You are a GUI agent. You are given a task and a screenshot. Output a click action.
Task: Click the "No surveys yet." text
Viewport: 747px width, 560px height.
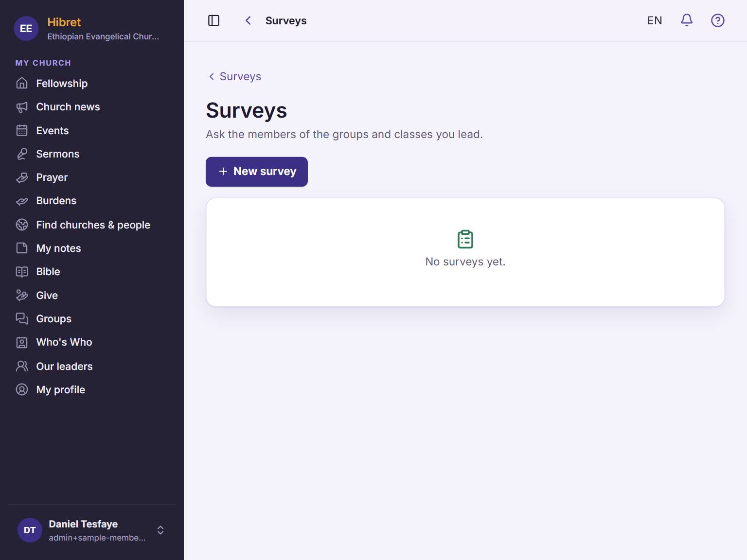point(465,262)
